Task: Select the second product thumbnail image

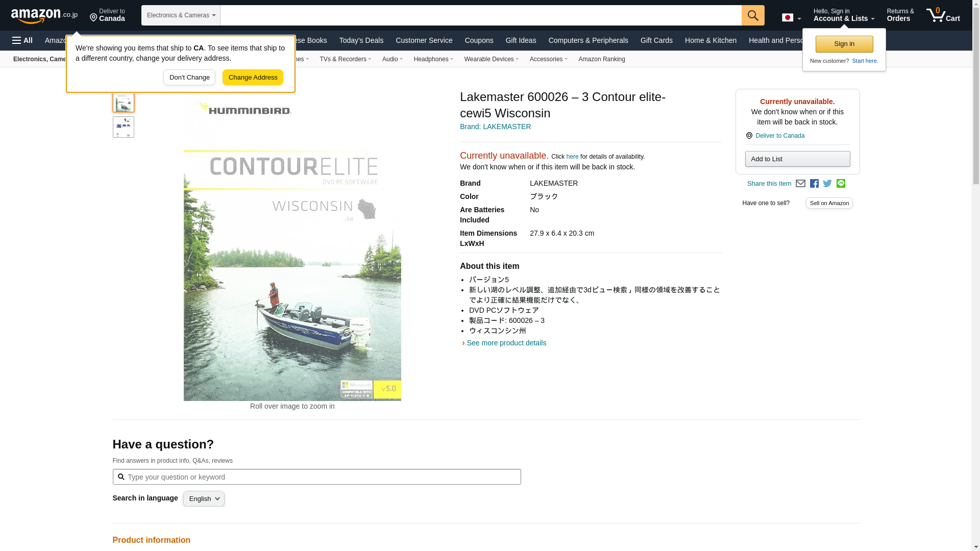Action: point(124,127)
